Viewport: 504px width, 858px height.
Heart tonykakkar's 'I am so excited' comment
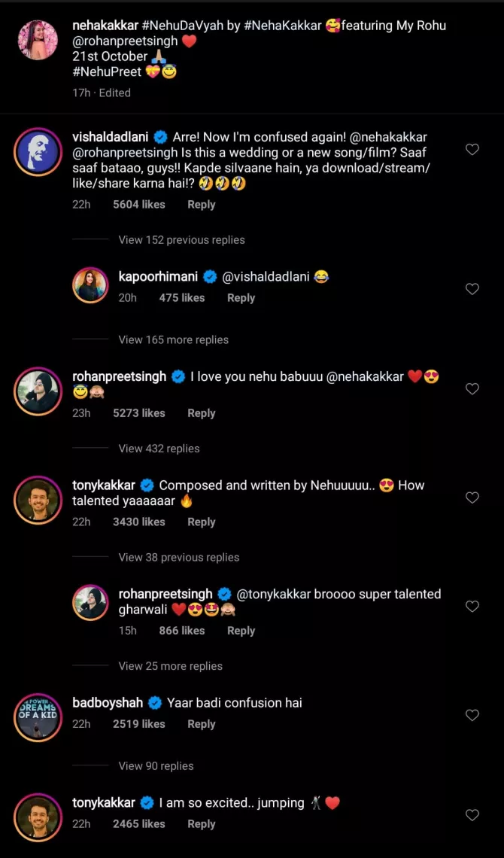click(472, 814)
